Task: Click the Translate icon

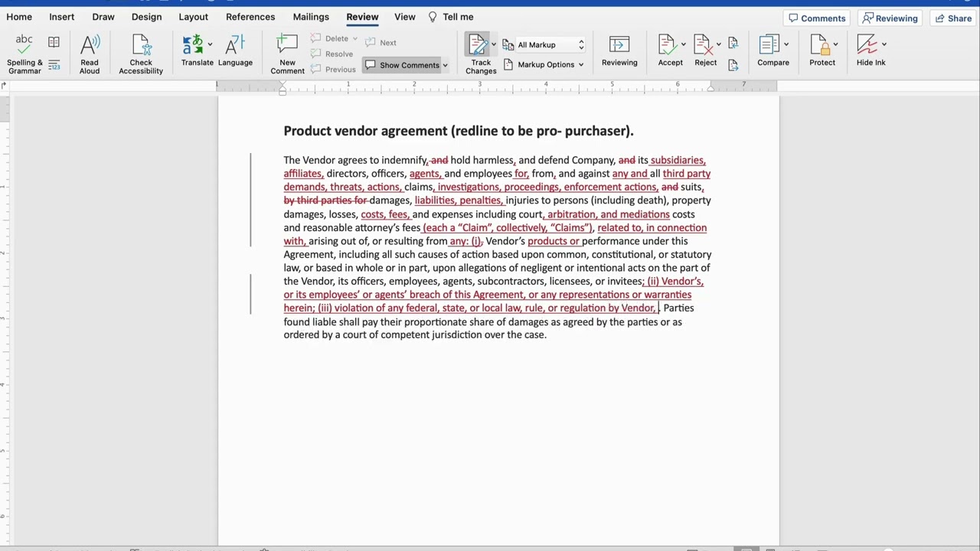Action: coord(193,45)
